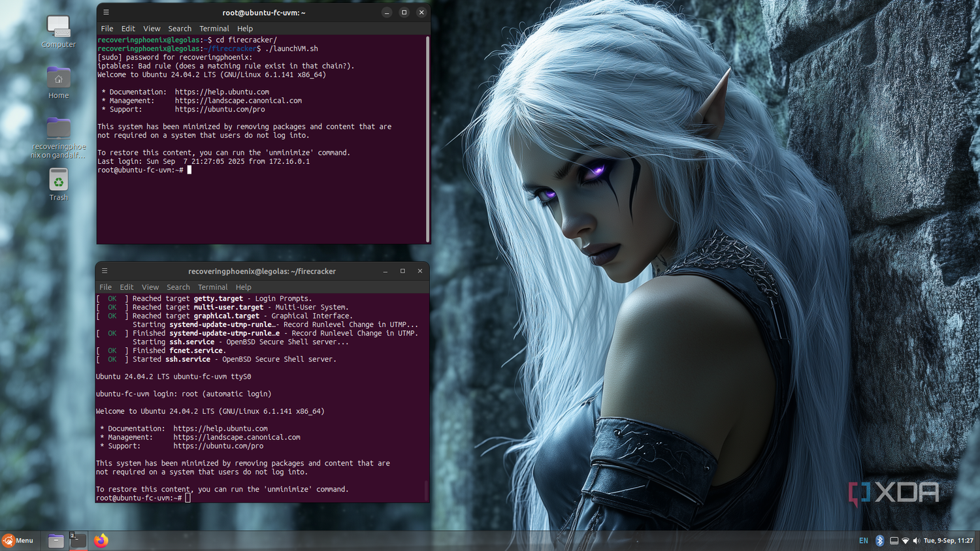Viewport: 980px width, 551px height.
Task: Launch Firefox from the taskbar
Action: 101,541
